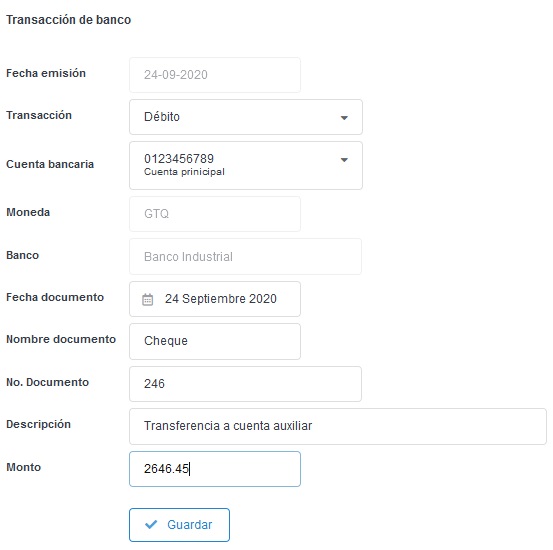Click the Fecha emisión date field
This screenshot has height=550, width=553.
click(x=215, y=75)
